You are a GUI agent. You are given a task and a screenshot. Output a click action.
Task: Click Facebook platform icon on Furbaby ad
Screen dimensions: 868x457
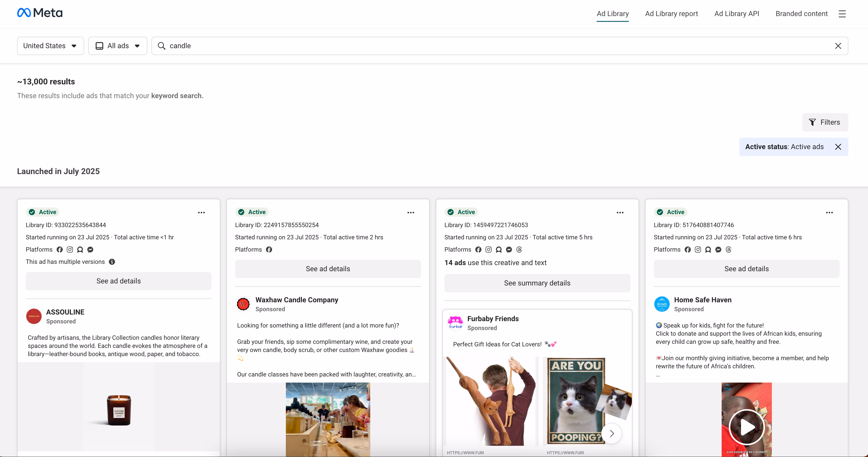[478, 250]
